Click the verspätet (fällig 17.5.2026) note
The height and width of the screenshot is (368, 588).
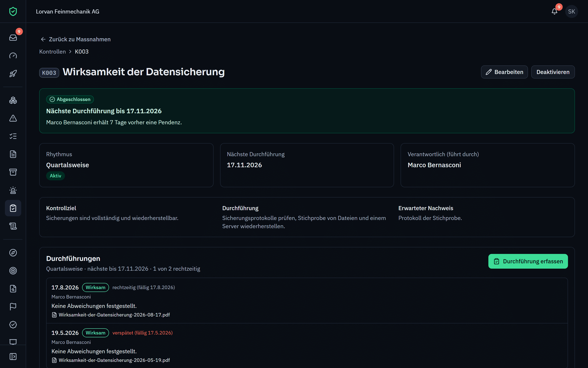point(142,333)
